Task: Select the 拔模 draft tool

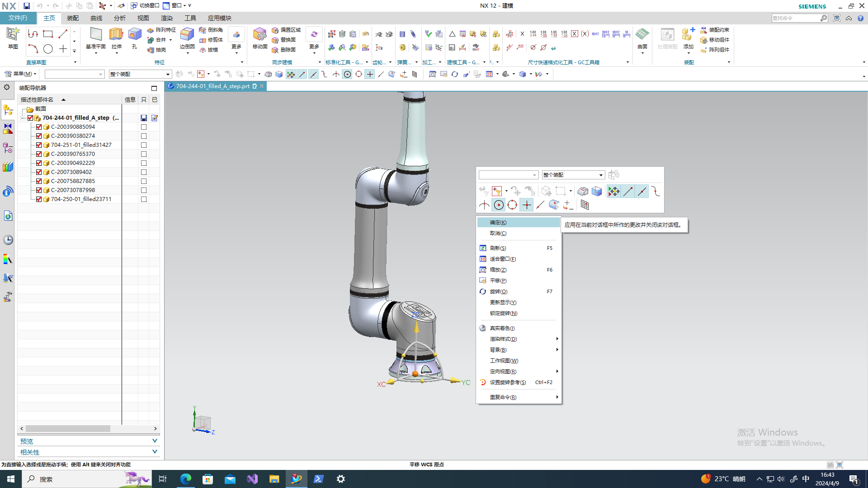Action: coord(209,50)
